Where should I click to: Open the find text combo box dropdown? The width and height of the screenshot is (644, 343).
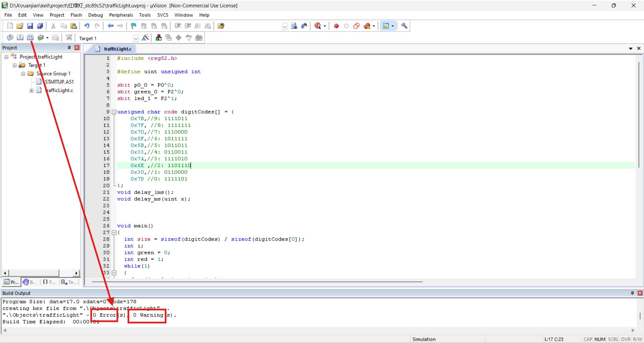[x=285, y=26]
